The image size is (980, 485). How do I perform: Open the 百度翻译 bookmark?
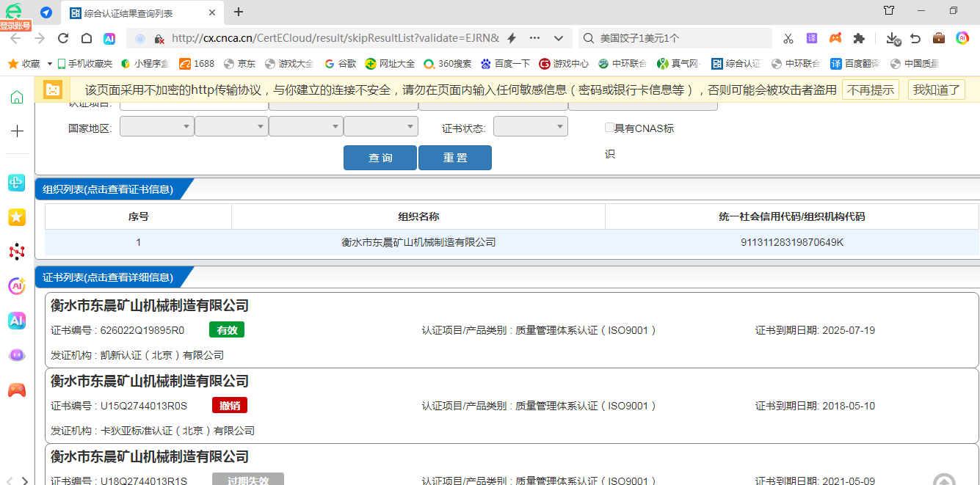click(x=855, y=64)
